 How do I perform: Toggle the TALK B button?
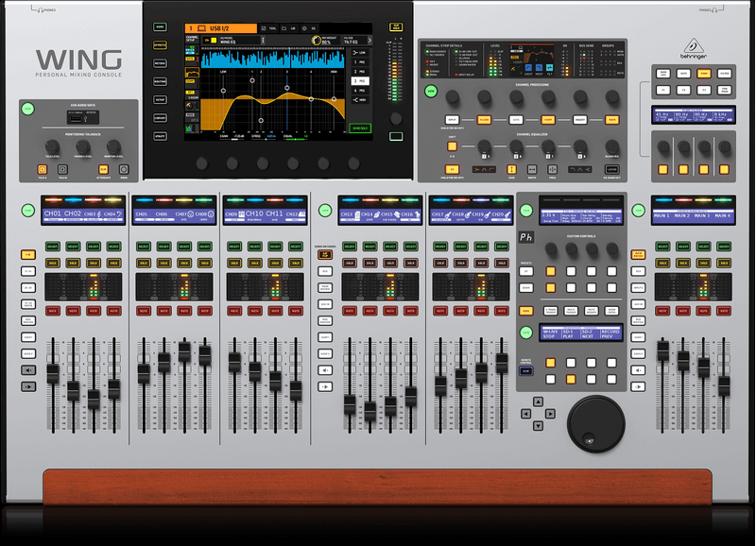click(62, 169)
